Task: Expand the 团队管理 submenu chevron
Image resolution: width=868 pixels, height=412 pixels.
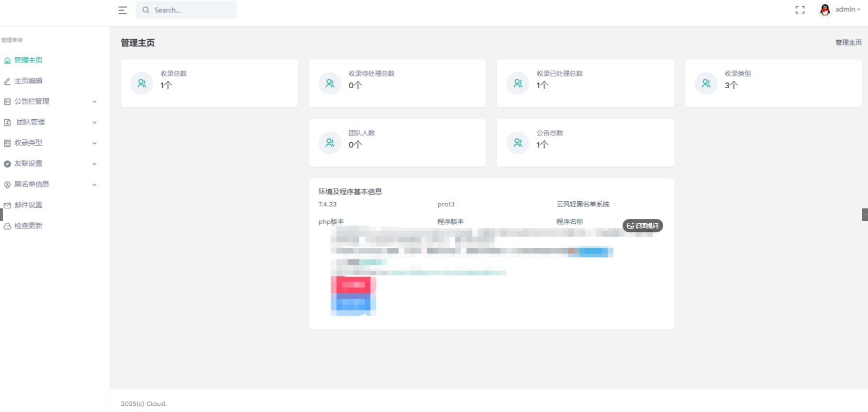Action: (x=94, y=122)
